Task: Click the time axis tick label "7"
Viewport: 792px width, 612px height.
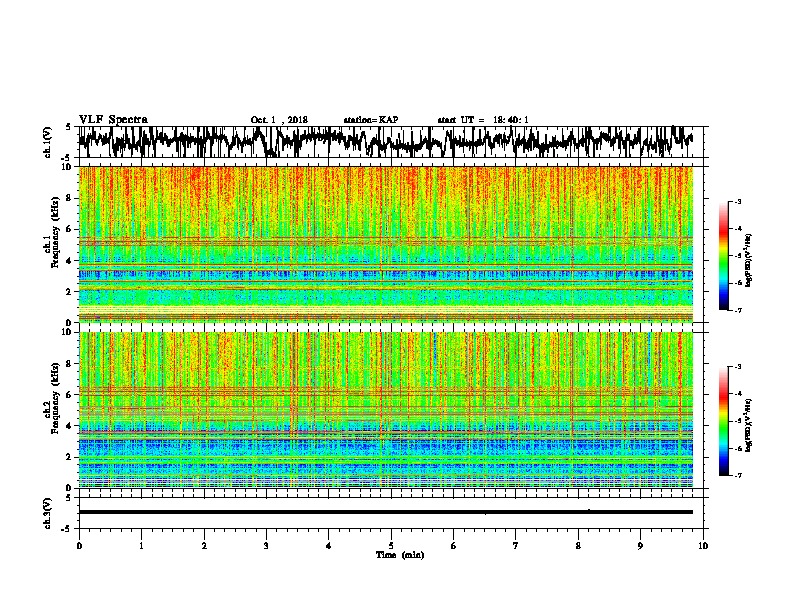Action: click(516, 546)
